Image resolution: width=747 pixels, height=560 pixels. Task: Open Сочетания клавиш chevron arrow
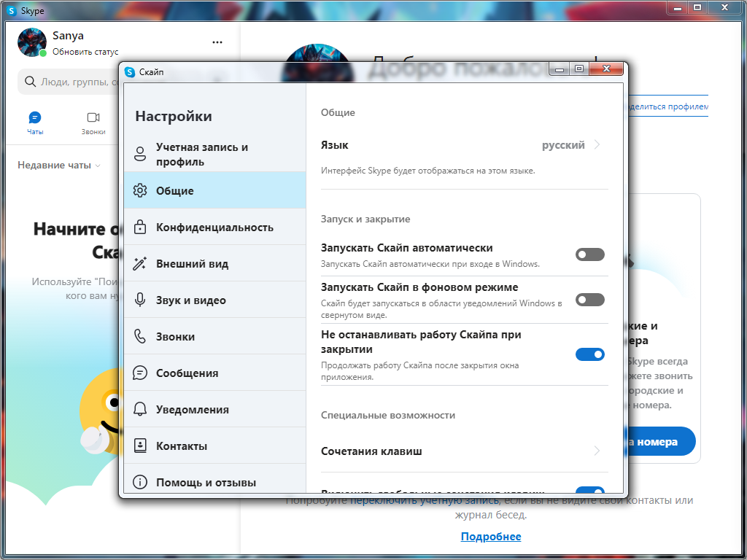pos(597,451)
